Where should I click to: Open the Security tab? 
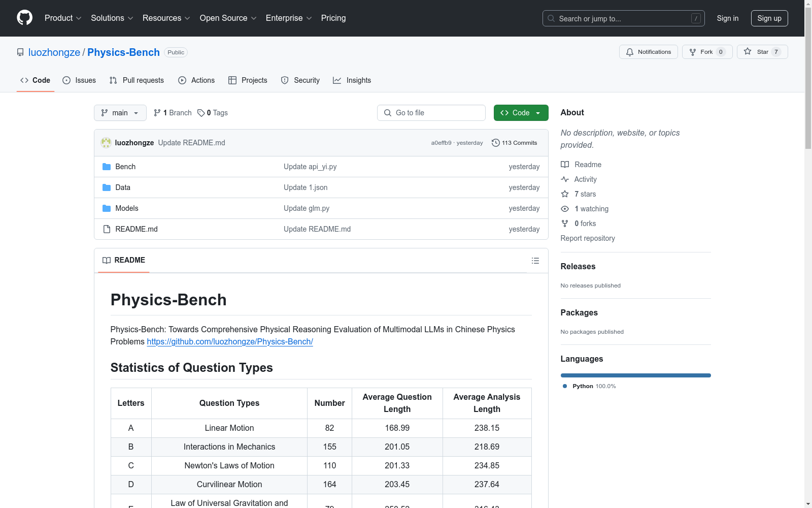300,80
